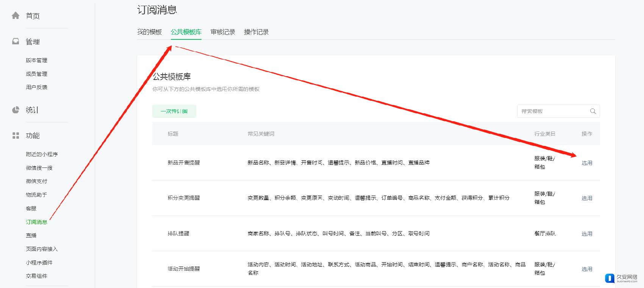
Task: Click the 管理 inbox icon
Action: [x=16, y=41]
